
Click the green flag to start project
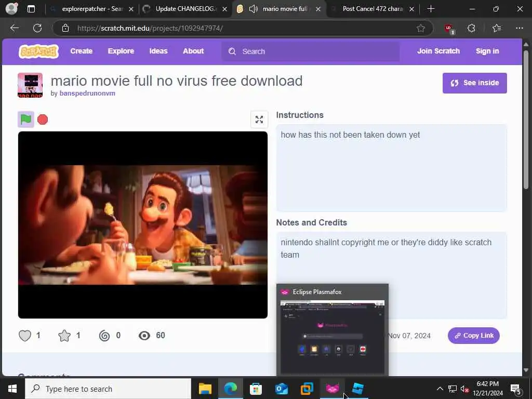click(26, 119)
